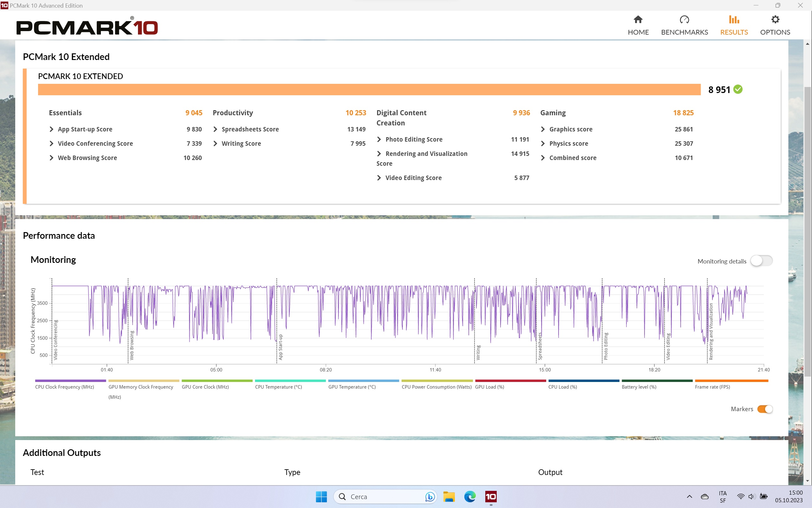Click the ITA SF language indicator

723,497
